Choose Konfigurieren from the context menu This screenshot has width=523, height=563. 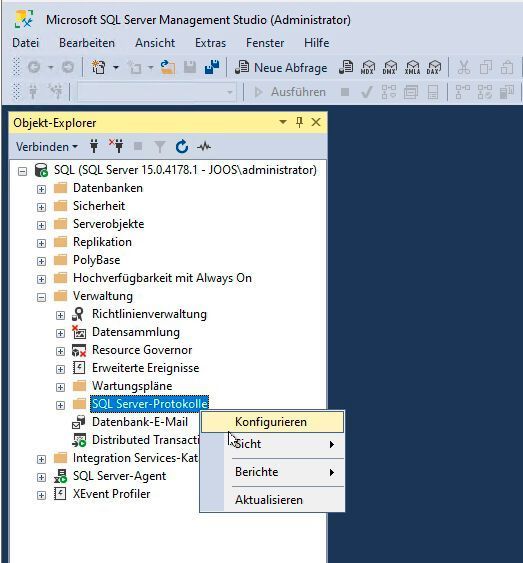[x=272, y=422]
